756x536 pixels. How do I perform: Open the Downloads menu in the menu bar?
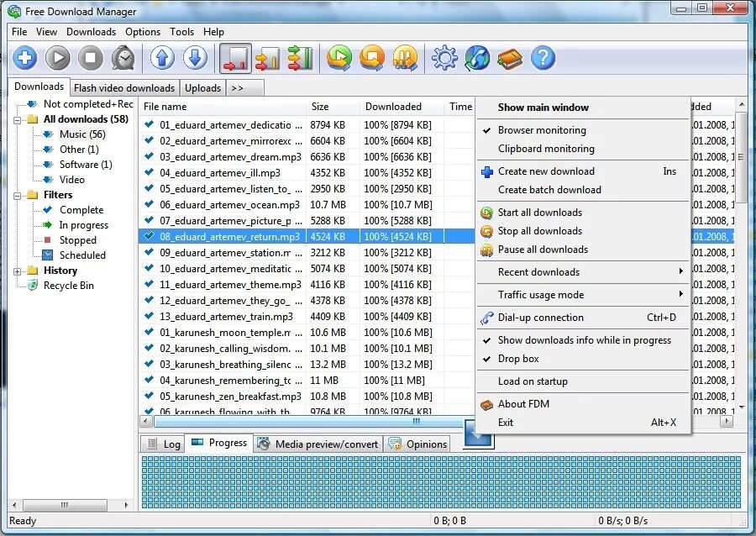pos(91,32)
